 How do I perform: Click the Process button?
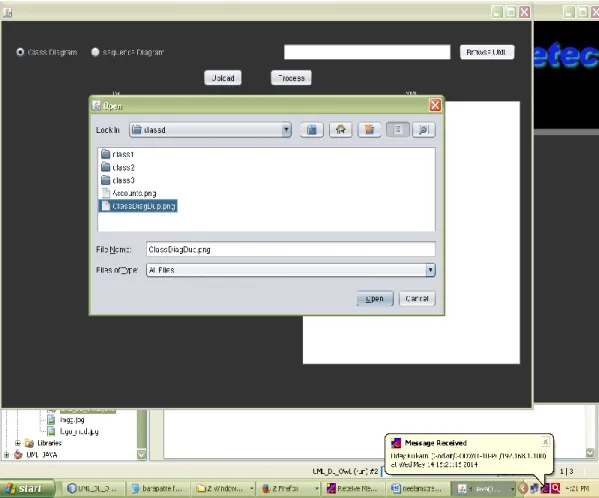pyautogui.click(x=291, y=78)
